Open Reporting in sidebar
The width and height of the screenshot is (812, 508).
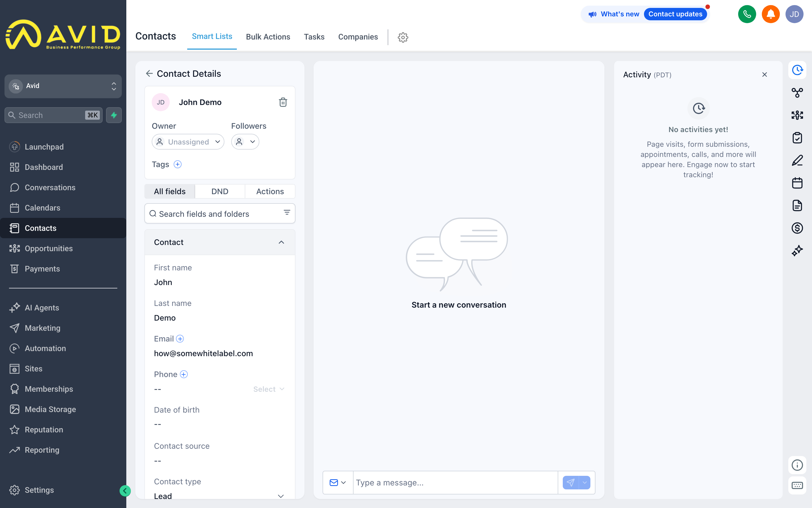pos(63,450)
